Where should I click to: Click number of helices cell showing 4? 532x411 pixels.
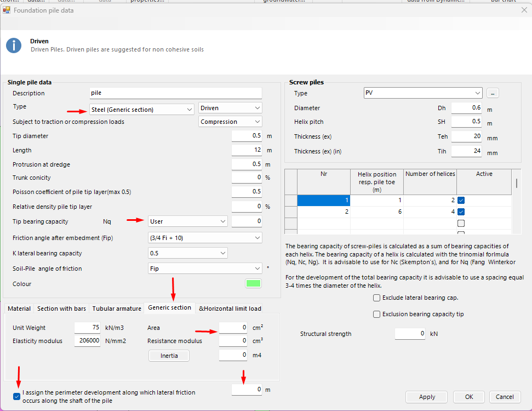pyautogui.click(x=430, y=212)
